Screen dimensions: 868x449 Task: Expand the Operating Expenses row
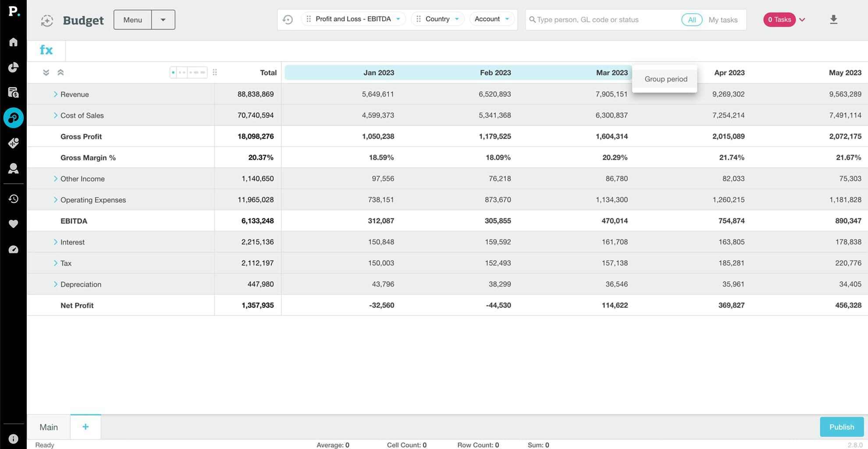56,200
